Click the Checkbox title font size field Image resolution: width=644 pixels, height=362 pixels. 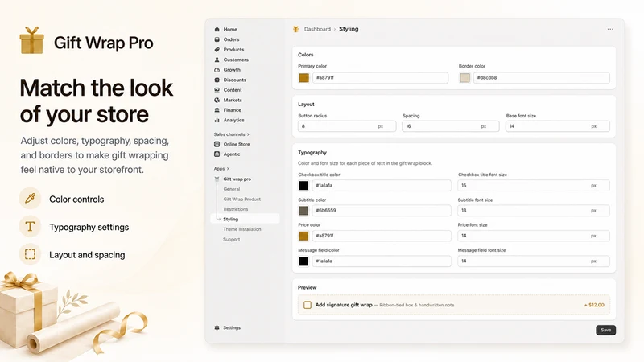pos(534,186)
